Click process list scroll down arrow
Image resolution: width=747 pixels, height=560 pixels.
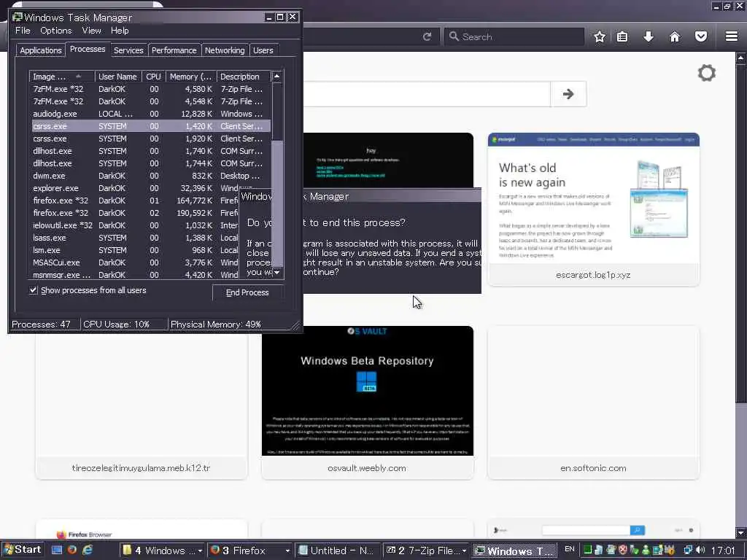(276, 273)
